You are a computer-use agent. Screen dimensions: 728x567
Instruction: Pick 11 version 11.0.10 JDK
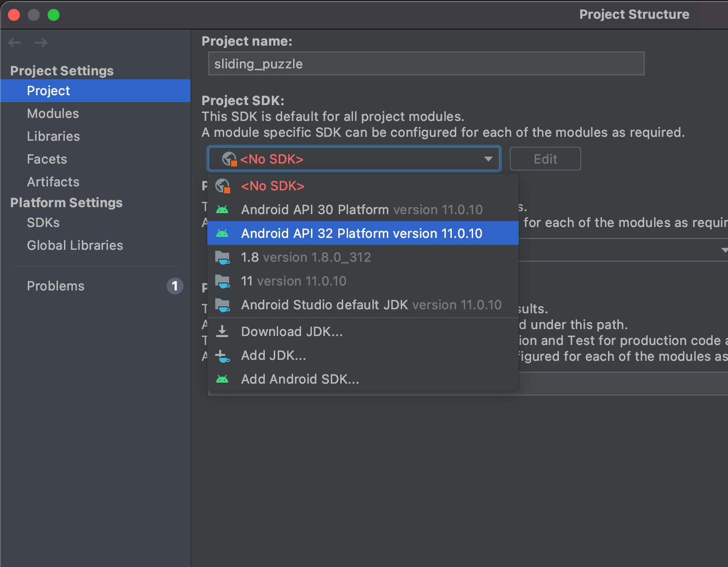click(x=294, y=281)
